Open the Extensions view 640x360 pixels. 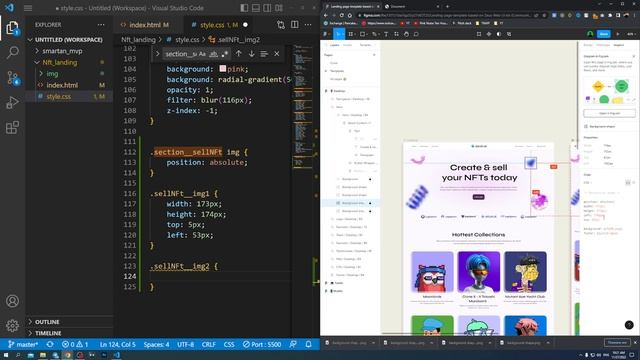pos(13,127)
